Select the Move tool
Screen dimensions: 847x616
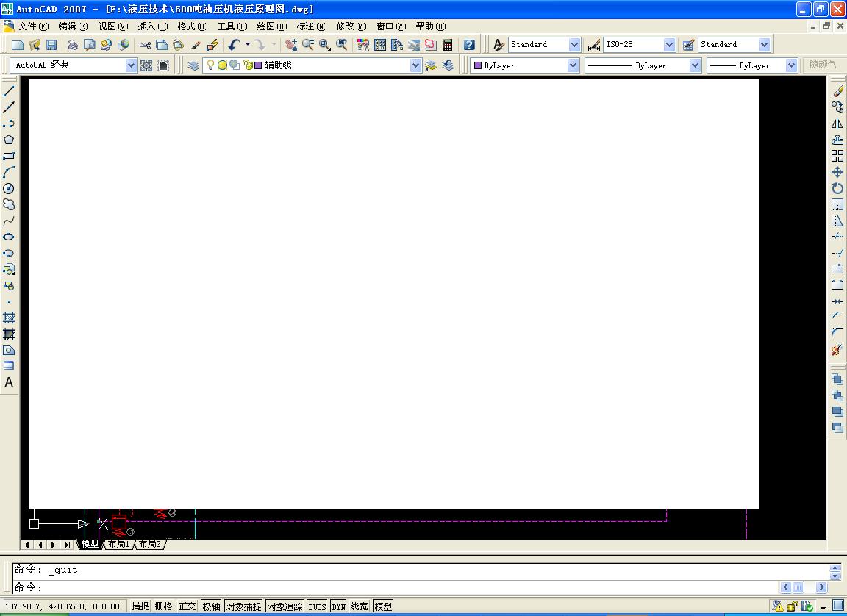[x=837, y=172]
